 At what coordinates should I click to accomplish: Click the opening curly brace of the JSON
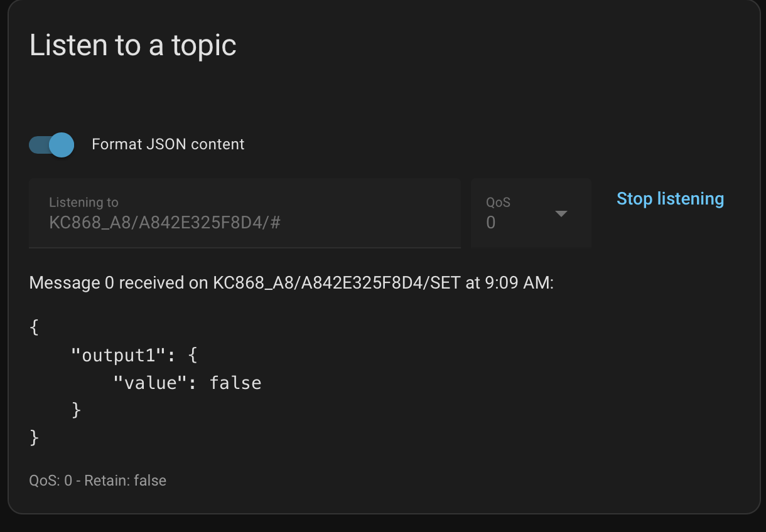click(35, 327)
